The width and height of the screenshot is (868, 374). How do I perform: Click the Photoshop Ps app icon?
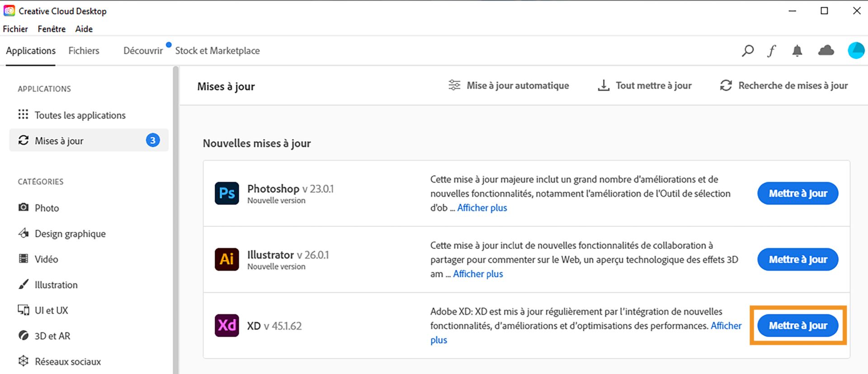(226, 193)
